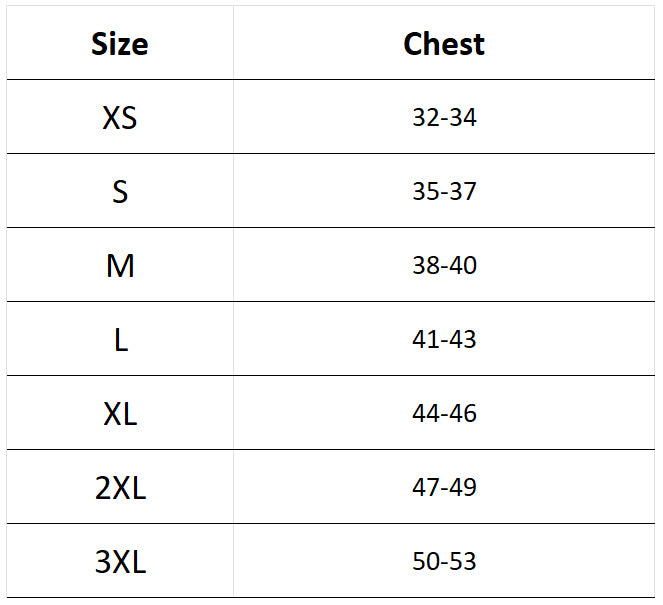This screenshot has width=663, height=605.
Task: Click the number 32 in the XS row
Action: point(425,118)
